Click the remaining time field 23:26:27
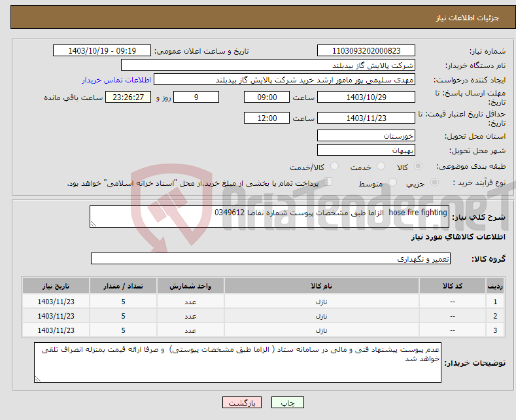Screen dimensions: 516x420 (128, 97)
